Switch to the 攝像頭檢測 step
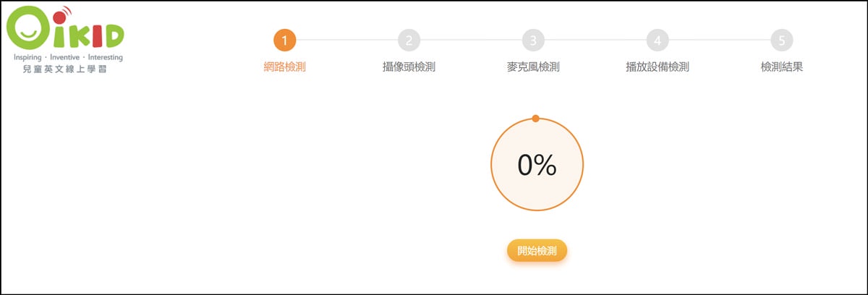This screenshot has height=295, width=868. coord(409,67)
